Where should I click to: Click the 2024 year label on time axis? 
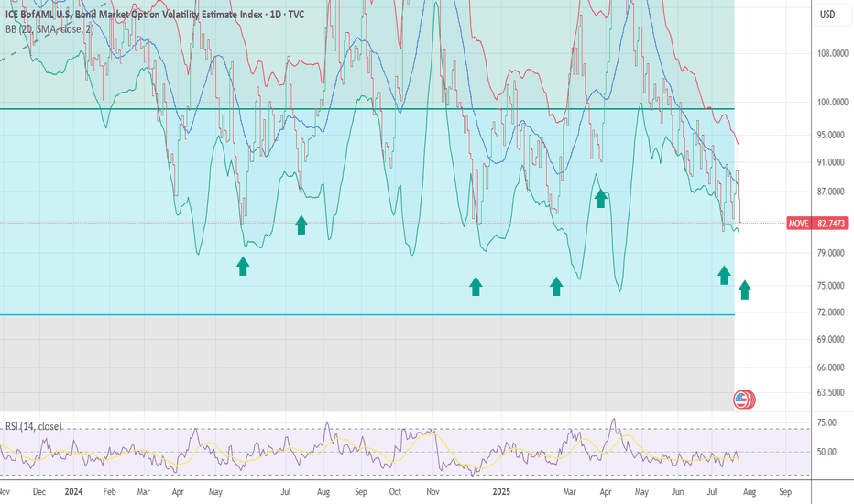click(x=73, y=491)
